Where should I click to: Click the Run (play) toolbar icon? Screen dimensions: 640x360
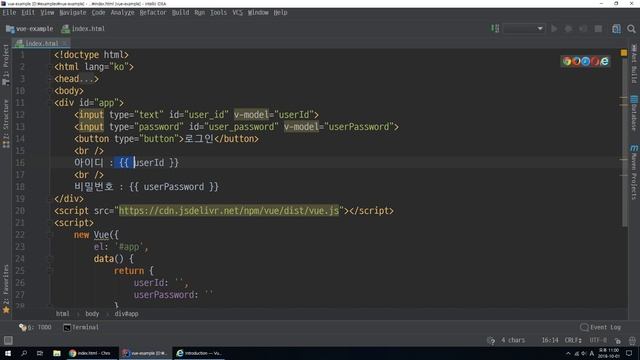(x=554, y=29)
